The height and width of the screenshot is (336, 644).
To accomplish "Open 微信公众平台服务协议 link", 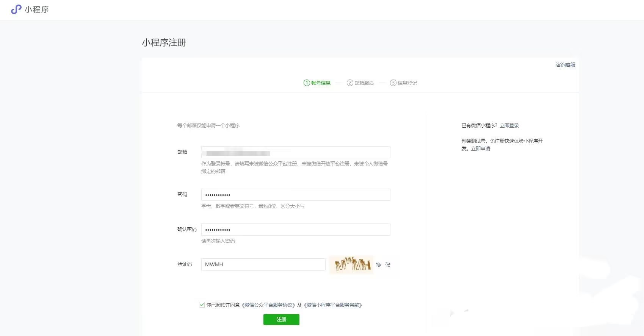I will pos(268,305).
